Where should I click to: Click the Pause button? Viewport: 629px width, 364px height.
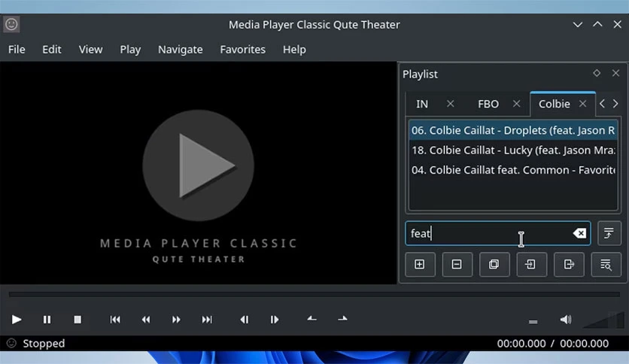click(47, 320)
